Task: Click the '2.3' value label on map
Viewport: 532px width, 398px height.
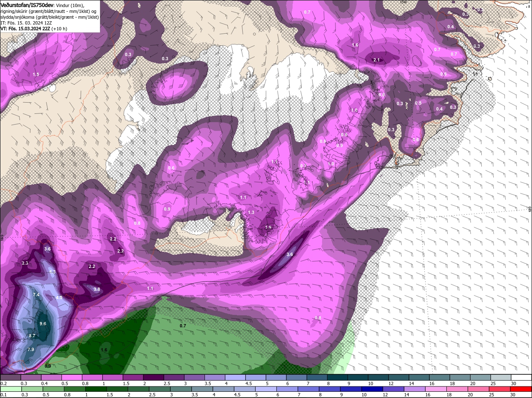Action: click(25, 263)
